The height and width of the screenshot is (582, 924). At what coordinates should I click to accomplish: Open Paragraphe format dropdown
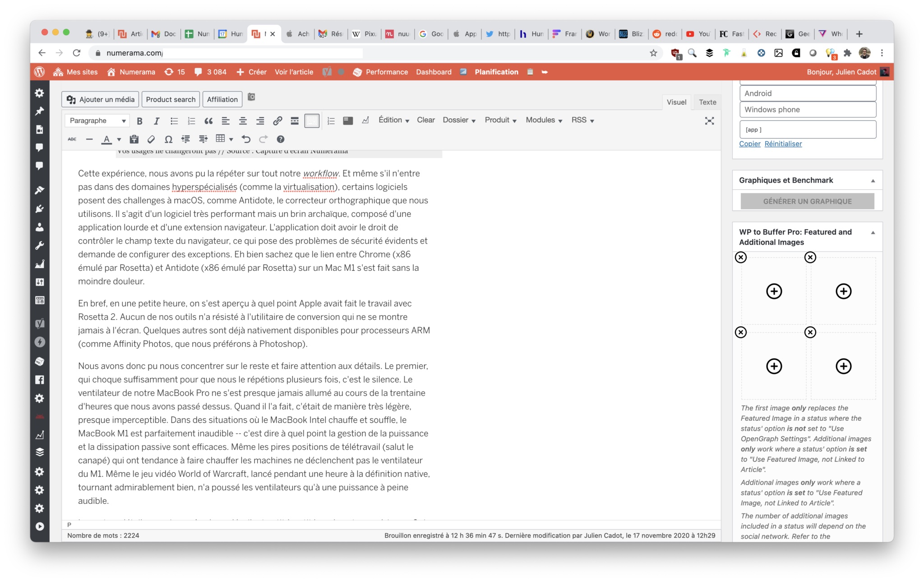97,121
